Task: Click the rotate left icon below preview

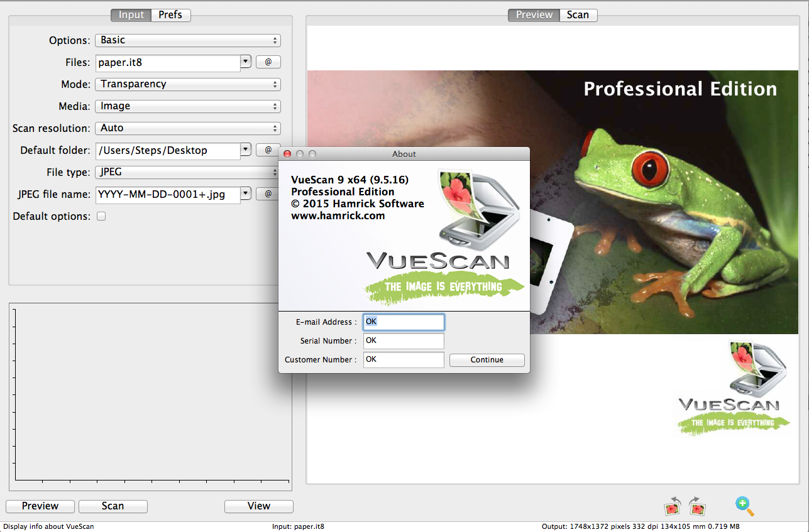Action: click(x=673, y=506)
